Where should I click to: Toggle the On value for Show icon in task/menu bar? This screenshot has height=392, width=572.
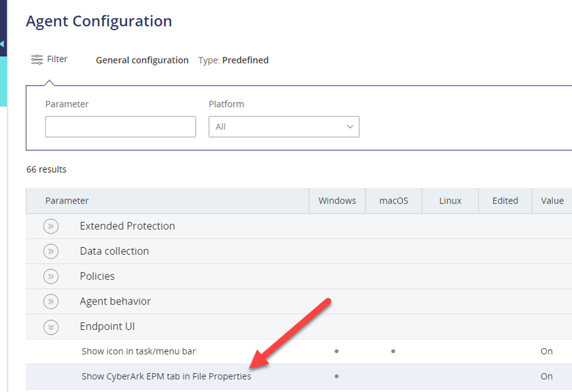pos(546,351)
